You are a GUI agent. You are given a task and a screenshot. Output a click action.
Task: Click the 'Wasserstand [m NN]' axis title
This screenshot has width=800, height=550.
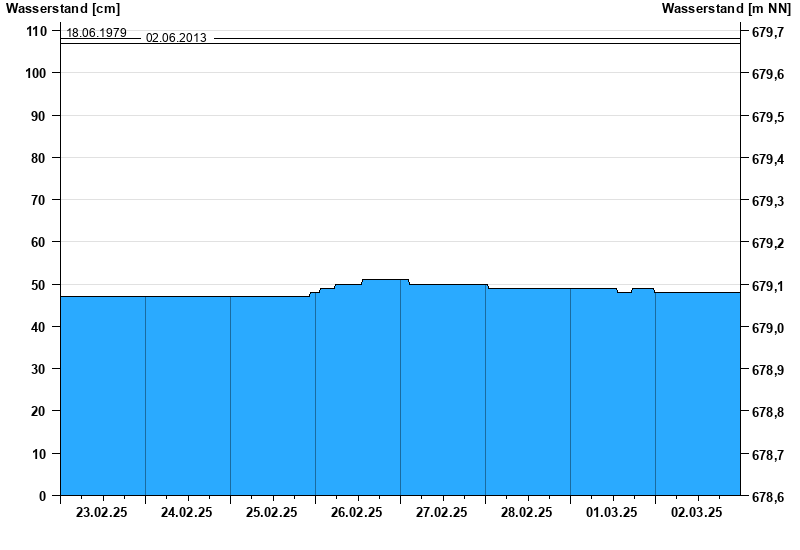727,9
